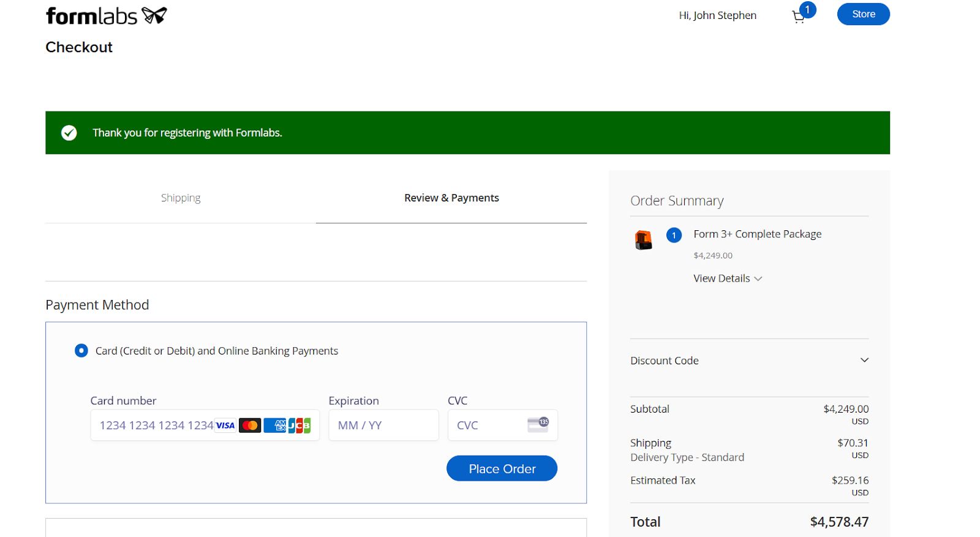Click the Visa card logo
The width and height of the screenshot is (980, 537).
(x=225, y=426)
